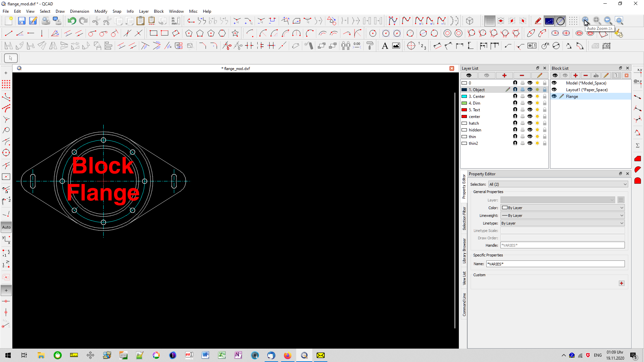The height and width of the screenshot is (362, 644).
Task: Click the Name field showing *VARIES*
Action: coord(555,264)
